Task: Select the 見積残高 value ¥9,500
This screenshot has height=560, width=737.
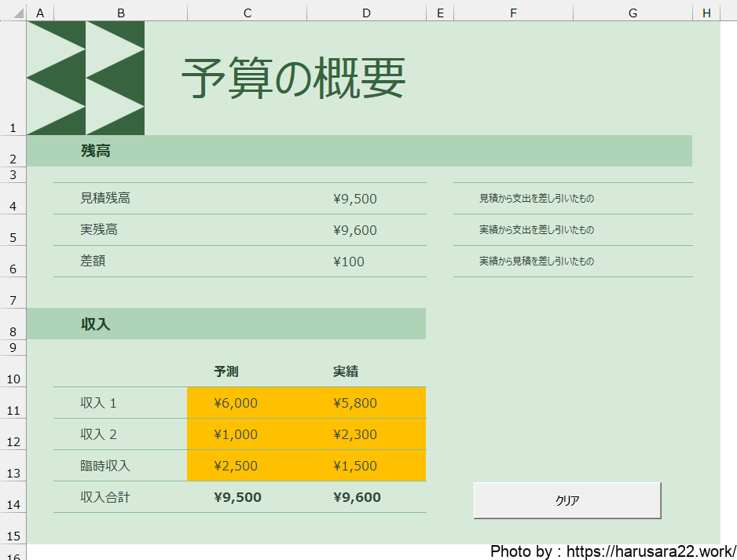Action: click(355, 199)
